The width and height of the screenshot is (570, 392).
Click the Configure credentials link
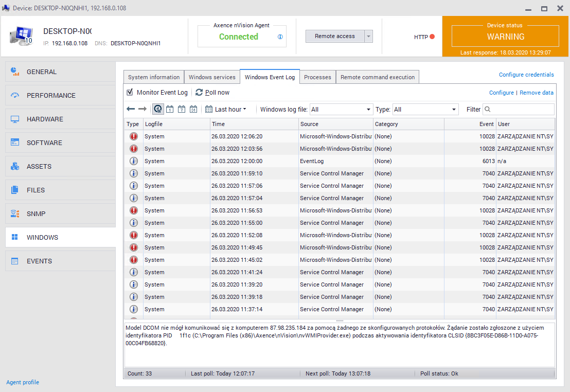point(526,75)
